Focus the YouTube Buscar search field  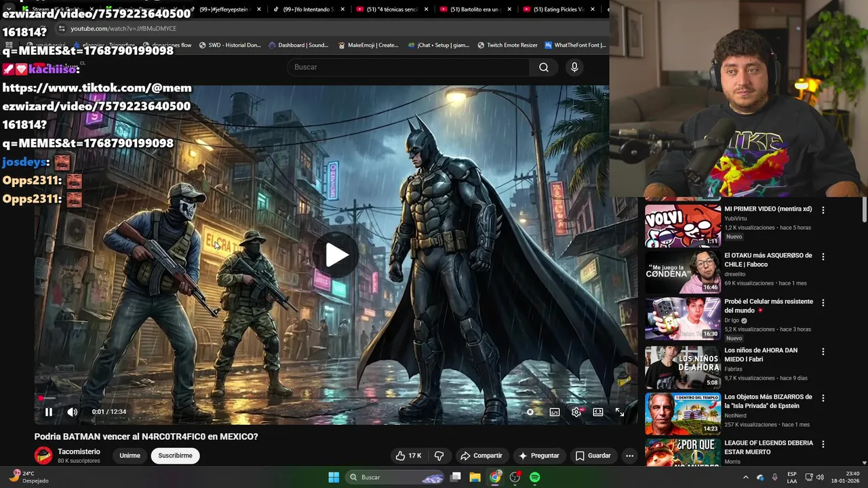(408, 67)
